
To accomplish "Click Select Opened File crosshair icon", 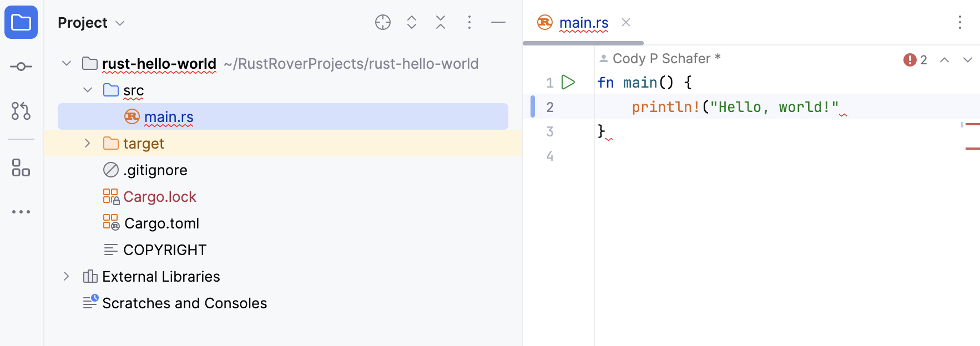I will coord(383,22).
